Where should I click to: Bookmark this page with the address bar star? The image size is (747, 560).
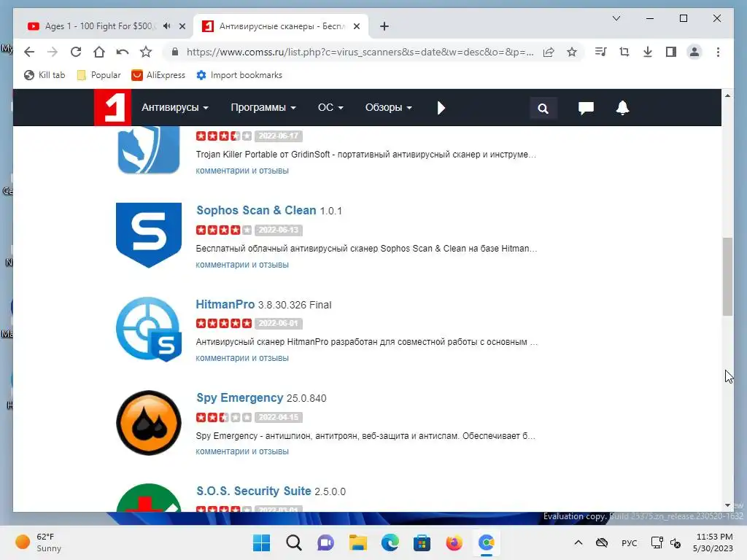pyautogui.click(x=572, y=52)
